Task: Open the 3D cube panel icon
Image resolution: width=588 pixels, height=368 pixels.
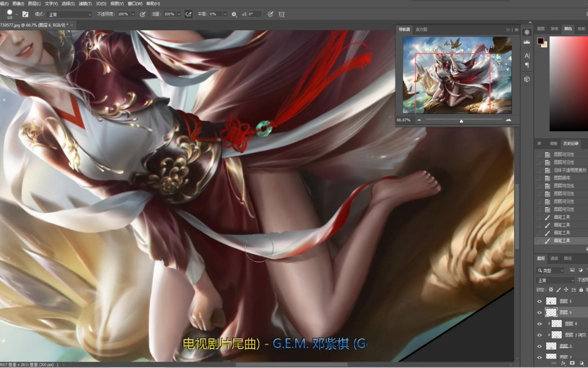Action: (x=527, y=79)
